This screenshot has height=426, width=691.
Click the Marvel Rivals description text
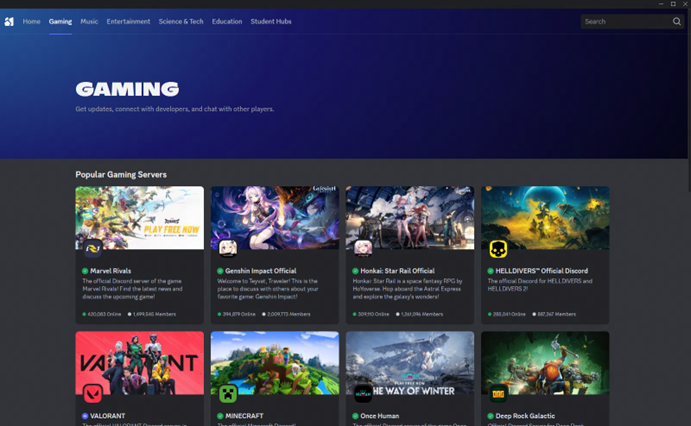[132, 289]
